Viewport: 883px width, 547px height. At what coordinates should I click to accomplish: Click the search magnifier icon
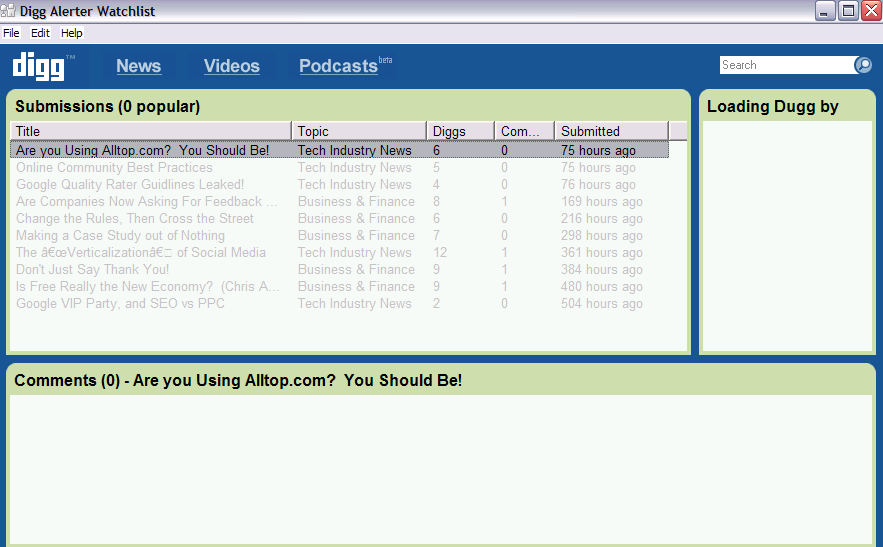point(863,65)
